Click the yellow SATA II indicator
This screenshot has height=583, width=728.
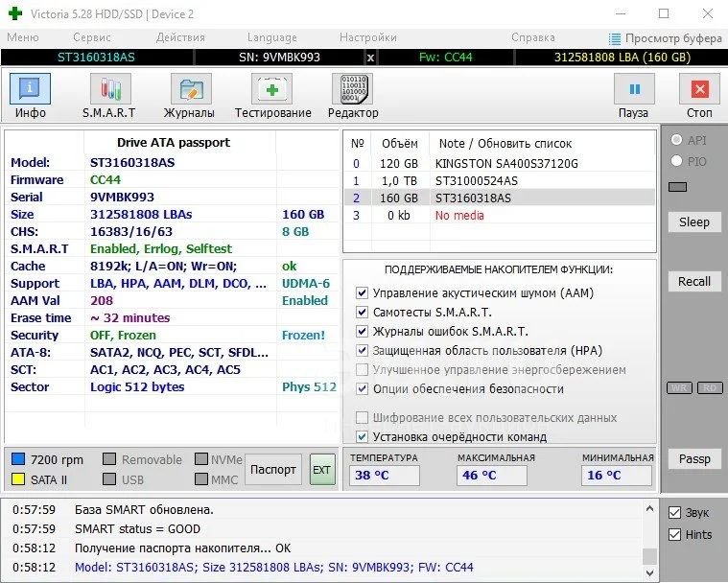(x=17, y=479)
